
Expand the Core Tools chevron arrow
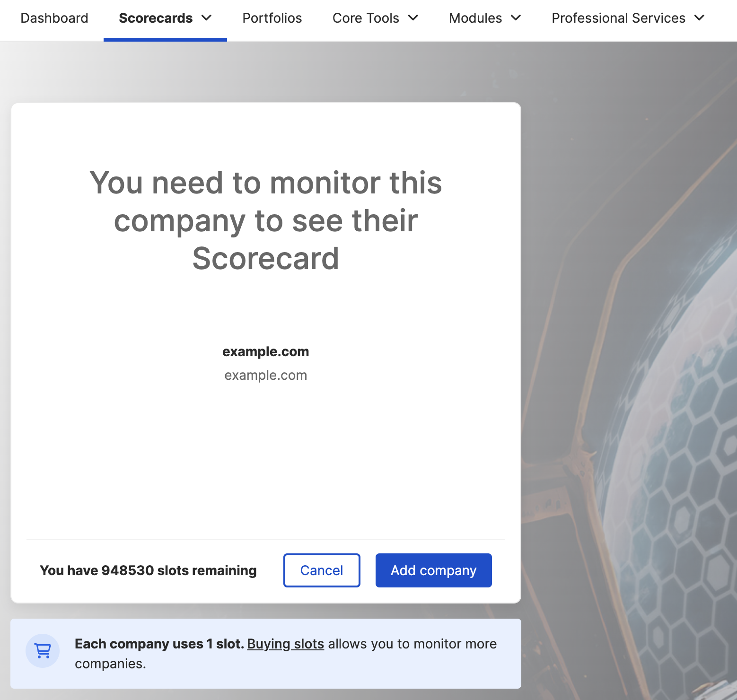(x=413, y=18)
